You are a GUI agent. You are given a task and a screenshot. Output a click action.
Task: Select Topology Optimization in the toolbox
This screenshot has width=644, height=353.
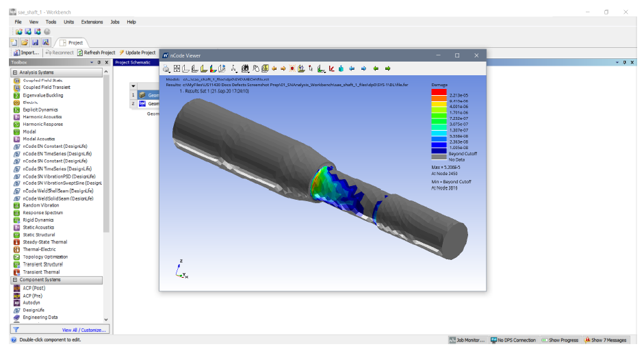(x=45, y=257)
